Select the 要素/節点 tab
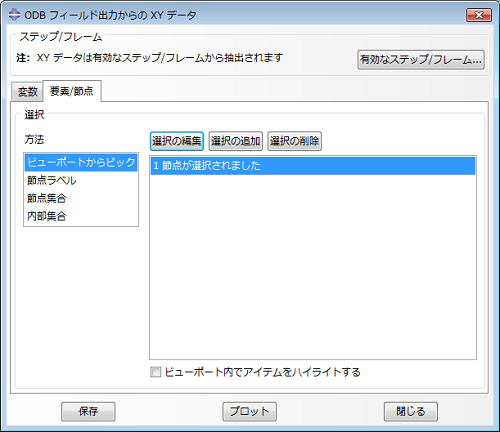Viewport: 500px width, 432px height. click(x=72, y=91)
